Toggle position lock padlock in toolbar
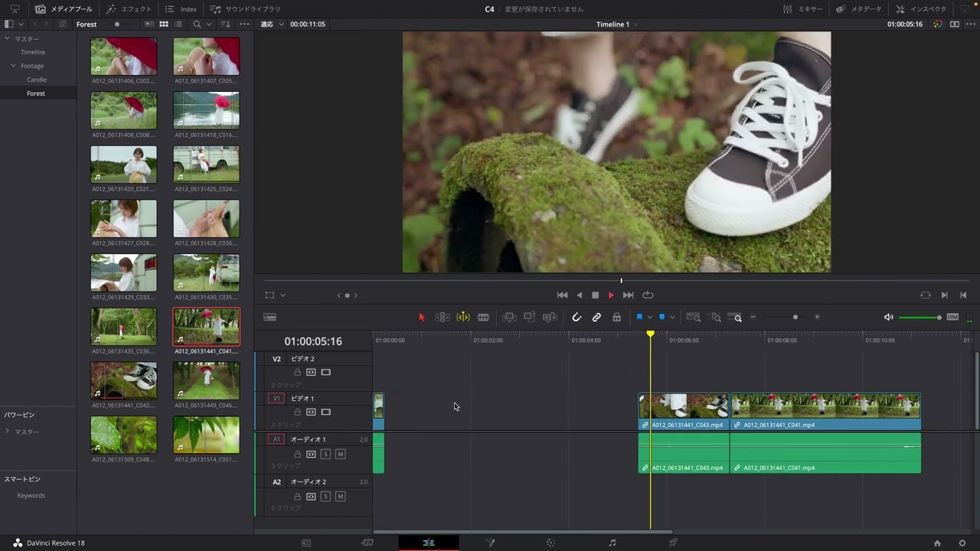The width and height of the screenshot is (980, 551). point(616,317)
